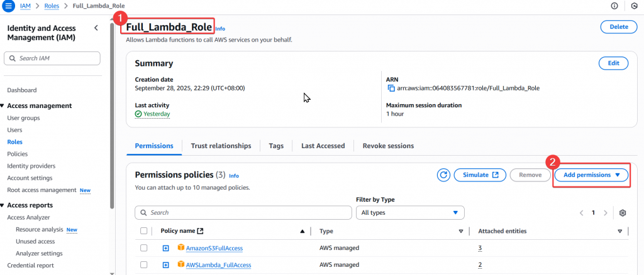The width and height of the screenshot is (644, 275).
Task: Click the sidebar vertical scrollbar
Action: (x=113, y=115)
